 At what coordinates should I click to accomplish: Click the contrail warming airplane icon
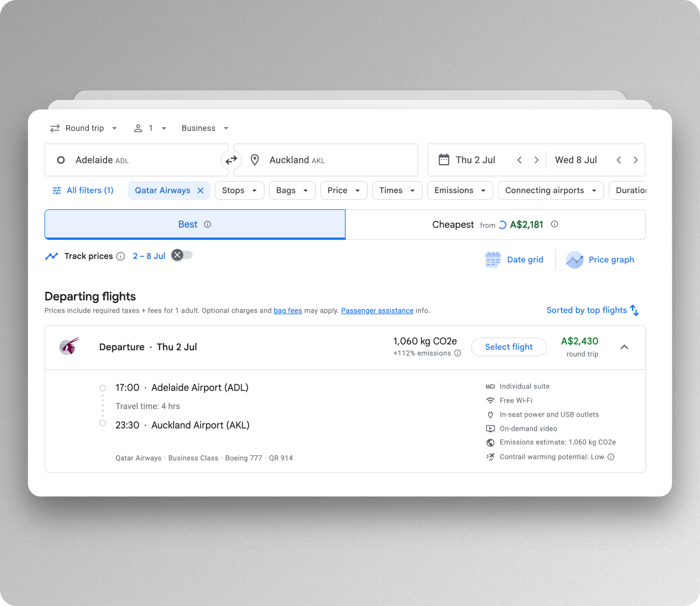tap(490, 457)
